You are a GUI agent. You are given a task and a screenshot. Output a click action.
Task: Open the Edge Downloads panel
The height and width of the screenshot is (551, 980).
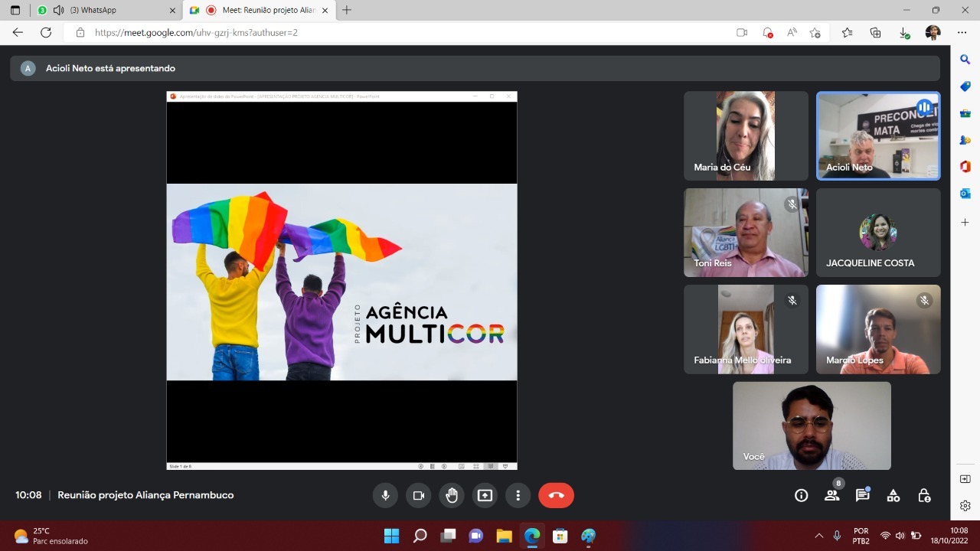(x=904, y=33)
